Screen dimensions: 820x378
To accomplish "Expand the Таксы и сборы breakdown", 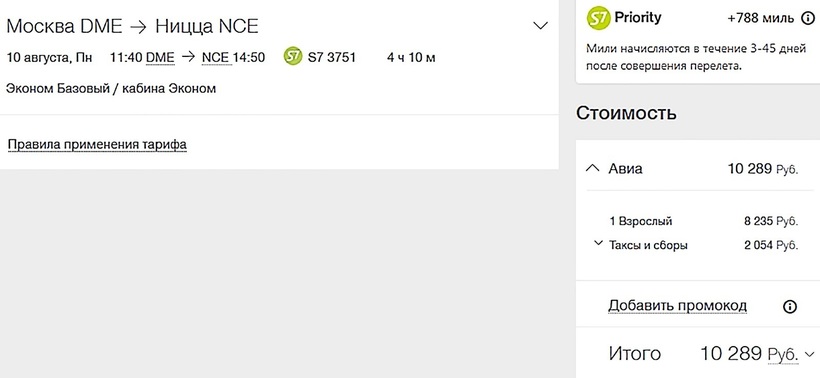I will [599, 243].
